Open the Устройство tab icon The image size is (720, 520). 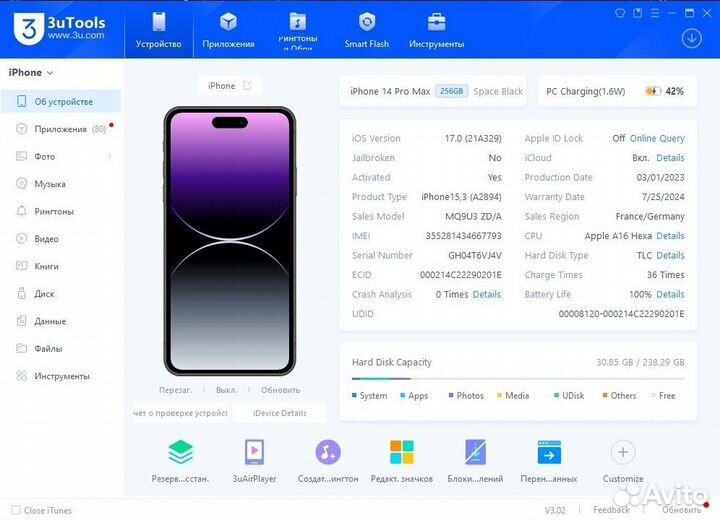(158, 22)
